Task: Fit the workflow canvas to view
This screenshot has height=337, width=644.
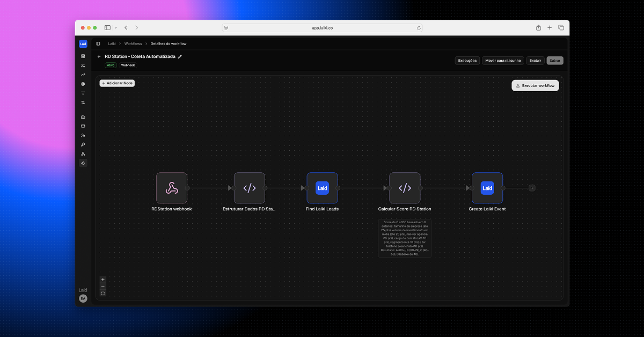Action: coord(103,293)
